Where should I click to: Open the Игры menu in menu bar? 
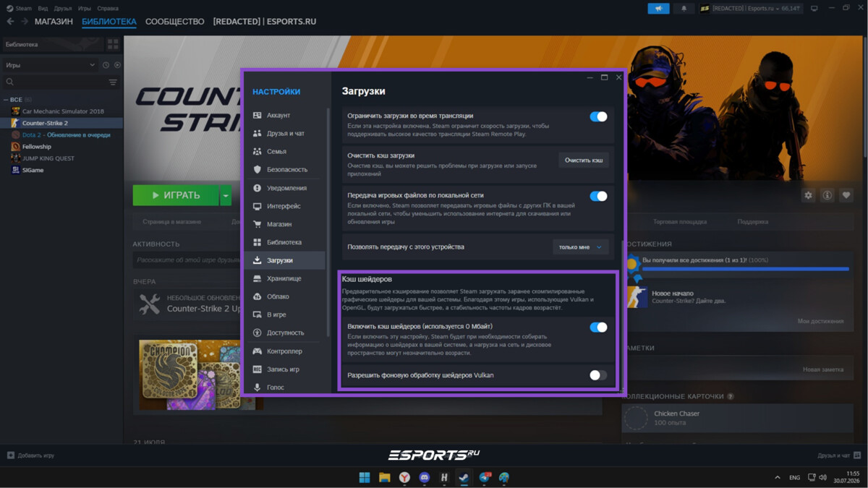tap(85, 9)
